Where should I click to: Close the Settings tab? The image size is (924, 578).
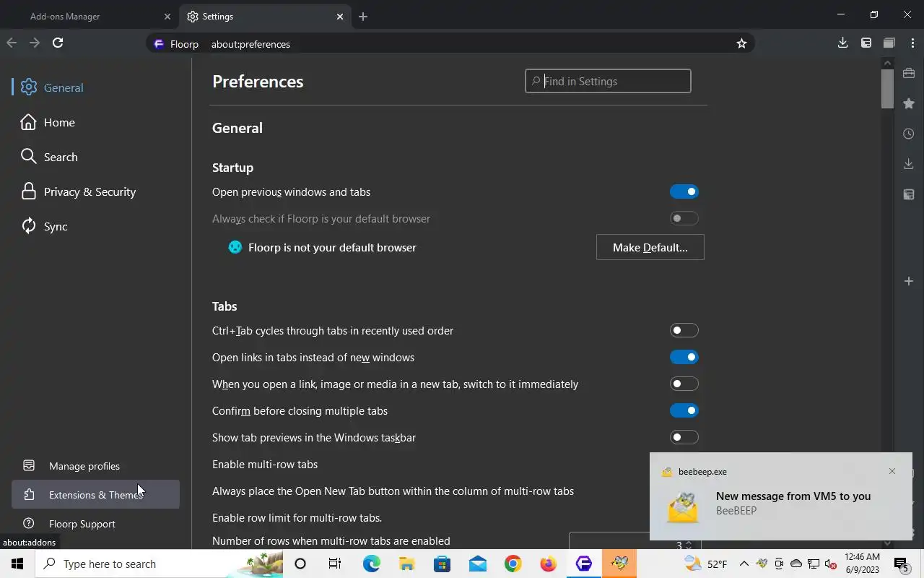[340, 17]
